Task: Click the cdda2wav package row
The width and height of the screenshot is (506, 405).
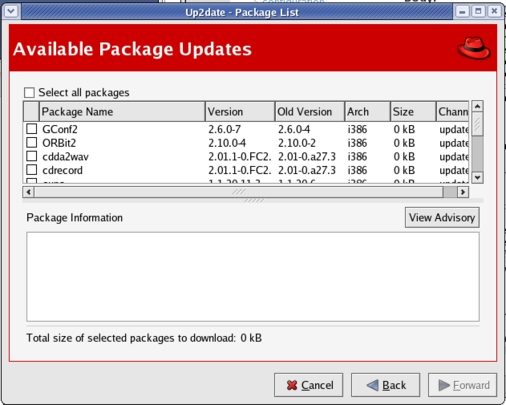Action: pyautogui.click(x=246, y=156)
